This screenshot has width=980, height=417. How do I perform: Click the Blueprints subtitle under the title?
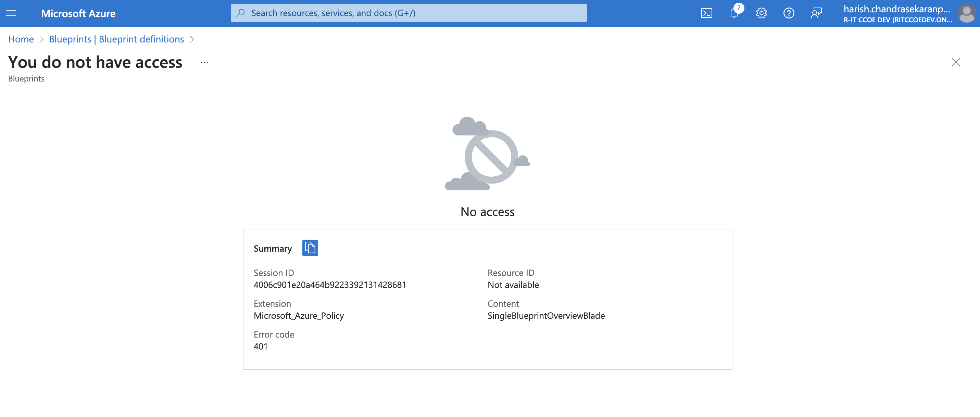tap(26, 79)
